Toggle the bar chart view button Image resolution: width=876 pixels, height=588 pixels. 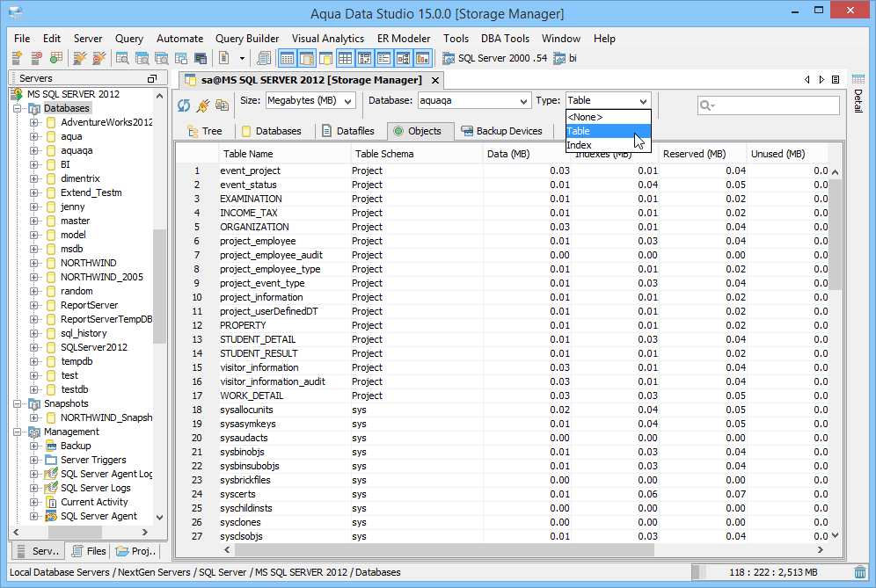423,58
